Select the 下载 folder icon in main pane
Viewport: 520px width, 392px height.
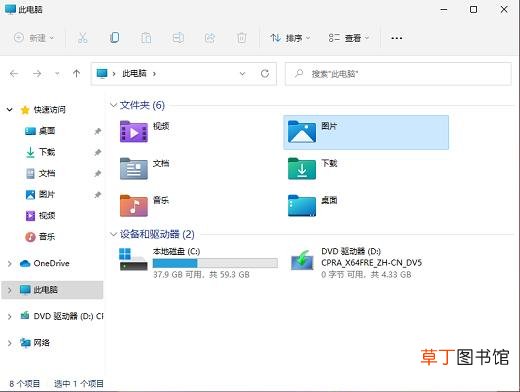pos(302,169)
